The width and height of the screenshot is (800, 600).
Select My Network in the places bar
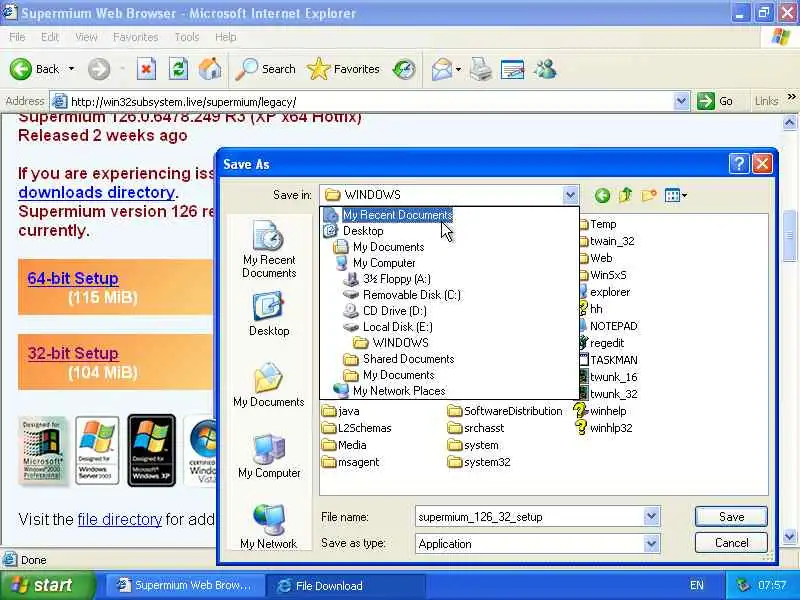tap(269, 527)
